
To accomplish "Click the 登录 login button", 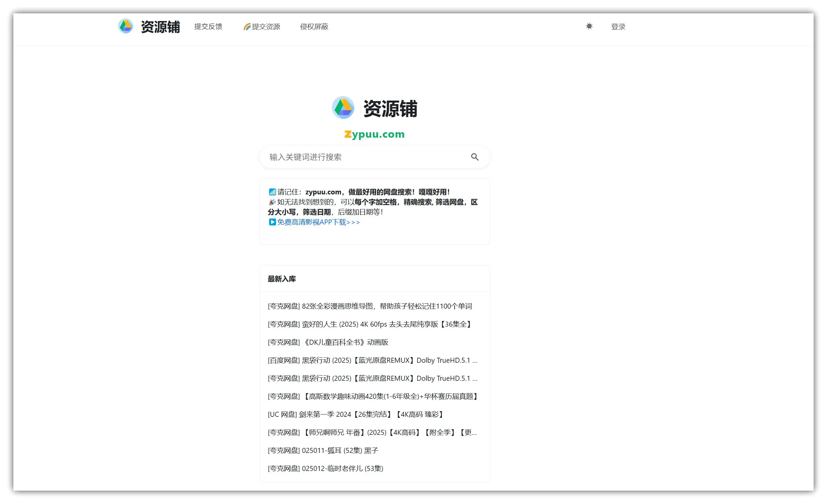I will [618, 26].
